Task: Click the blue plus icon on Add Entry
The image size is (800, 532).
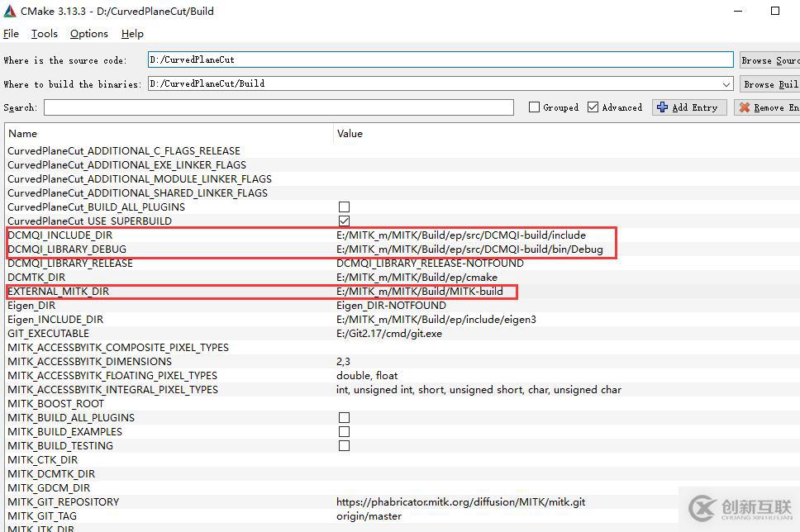Action: (x=662, y=107)
